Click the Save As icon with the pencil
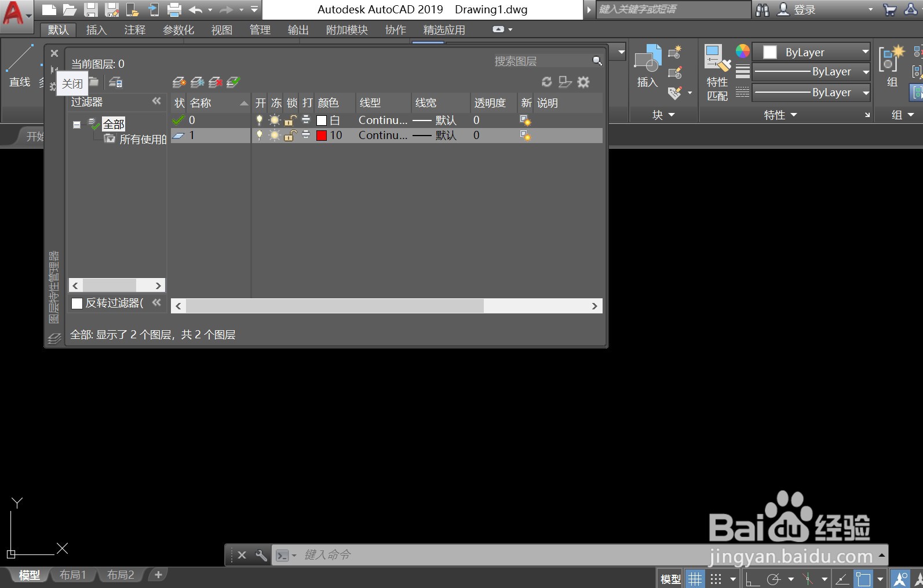The image size is (923, 588). (112, 9)
